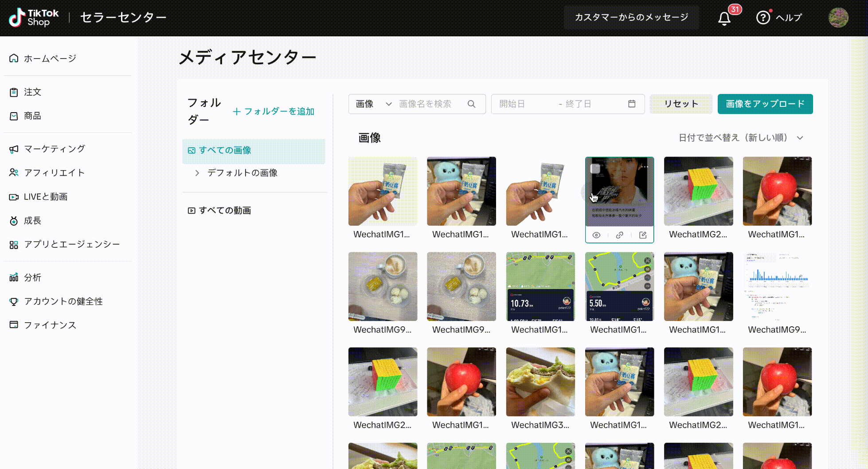The width and height of the screenshot is (868, 469).
Task: Open カスタマーからのメッセージ
Action: 631,17
